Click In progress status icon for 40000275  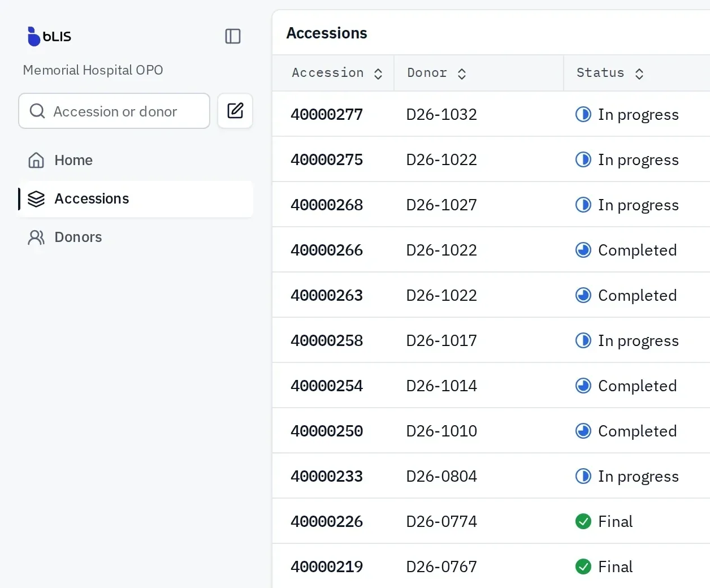point(583,159)
